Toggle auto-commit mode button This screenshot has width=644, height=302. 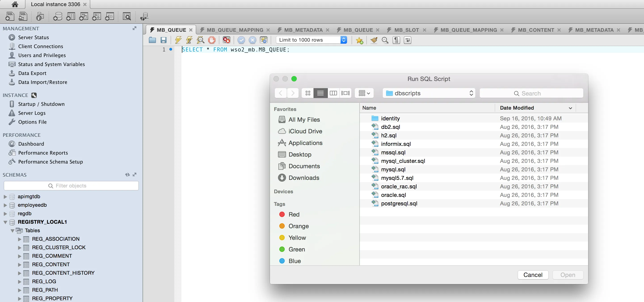[x=264, y=40]
